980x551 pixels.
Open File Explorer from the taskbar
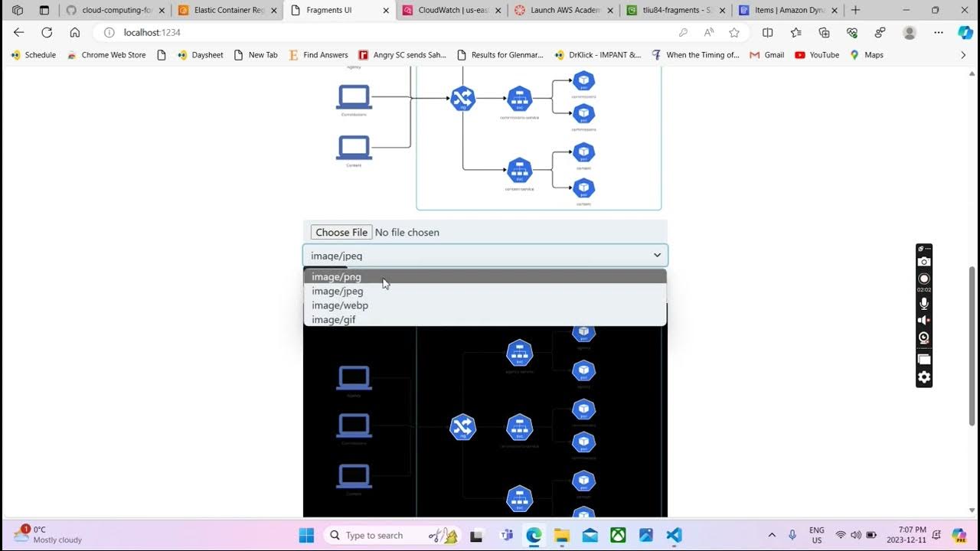(561, 535)
